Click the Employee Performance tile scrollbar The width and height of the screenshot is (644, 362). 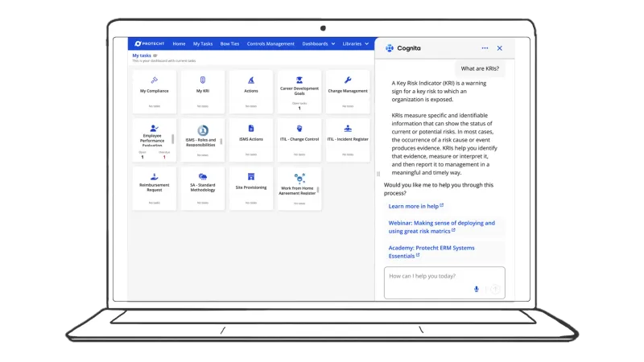pyautogui.click(x=172, y=138)
